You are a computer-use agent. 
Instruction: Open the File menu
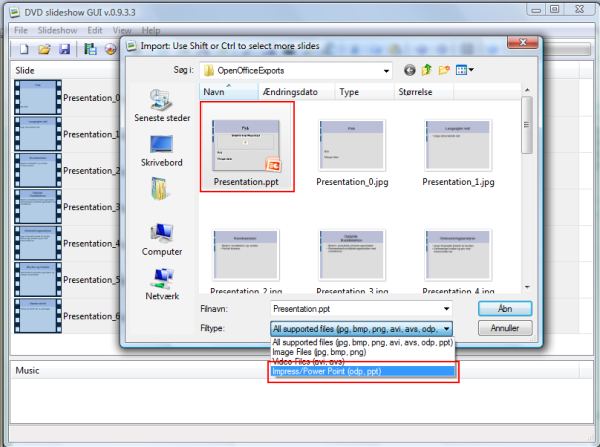pos(21,30)
